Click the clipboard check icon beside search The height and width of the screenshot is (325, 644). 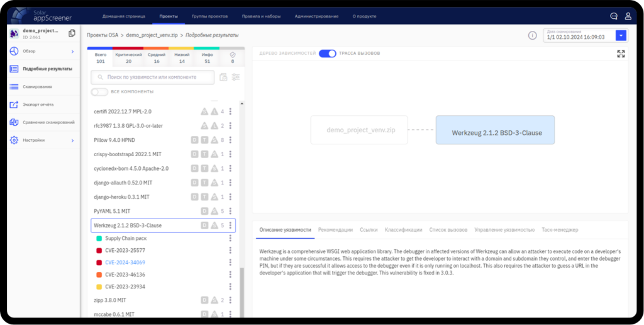point(223,77)
